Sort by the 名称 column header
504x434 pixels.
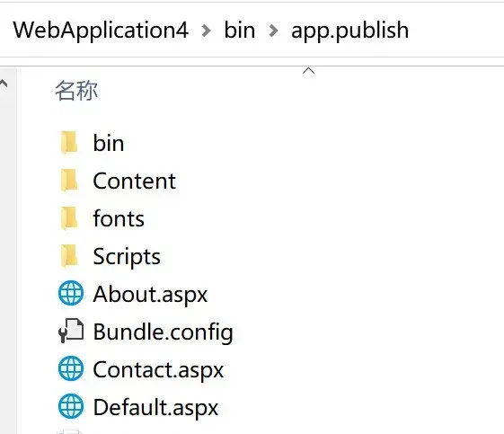coord(76,91)
